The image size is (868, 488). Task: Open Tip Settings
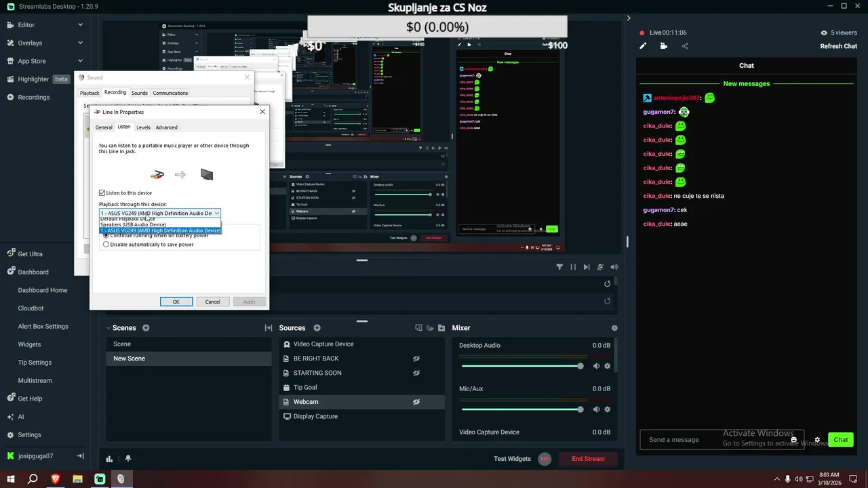point(35,362)
